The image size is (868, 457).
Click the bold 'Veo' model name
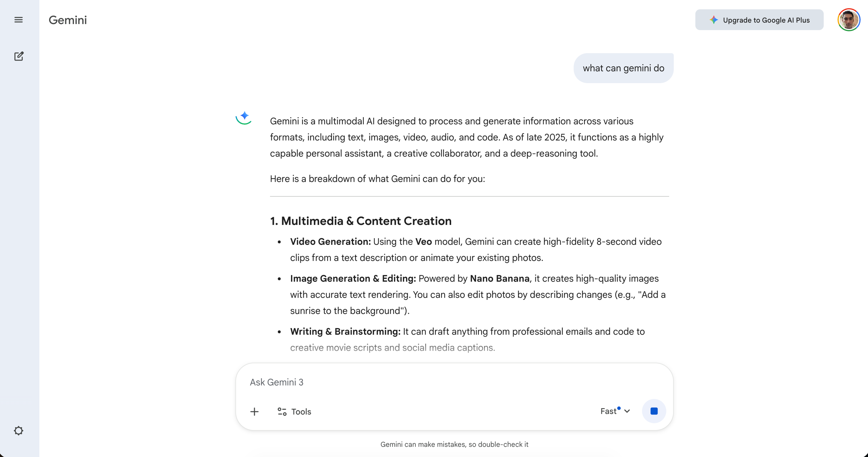pyautogui.click(x=423, y=241)
